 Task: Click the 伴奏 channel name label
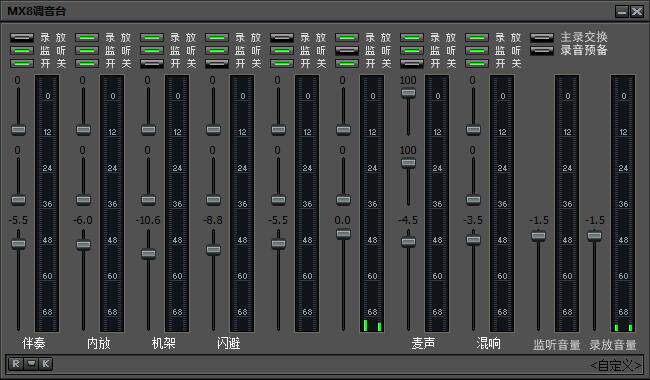34,344
